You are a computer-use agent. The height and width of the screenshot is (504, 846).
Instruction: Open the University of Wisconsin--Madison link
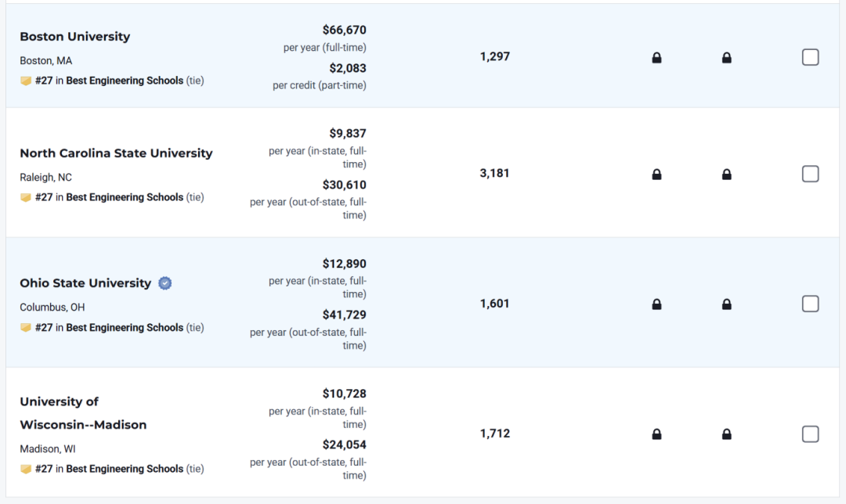(83, 413)
